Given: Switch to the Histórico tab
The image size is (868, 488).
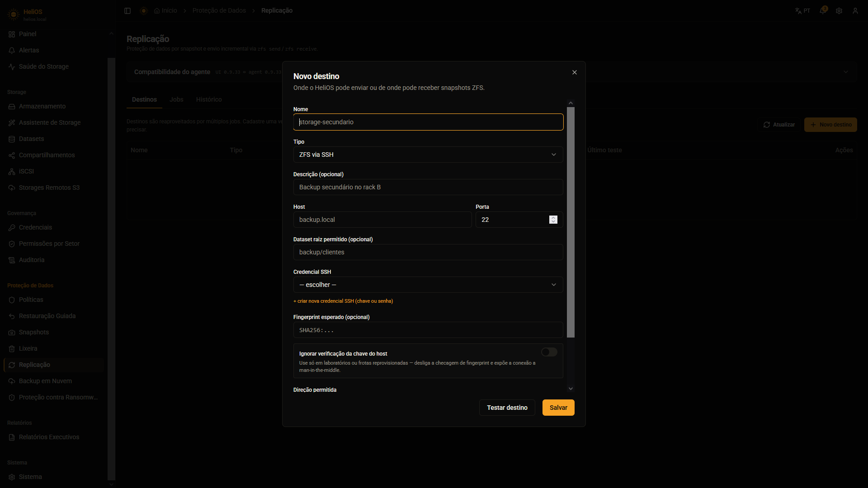Looking at the screenshot, I should (x=209, y=99).
